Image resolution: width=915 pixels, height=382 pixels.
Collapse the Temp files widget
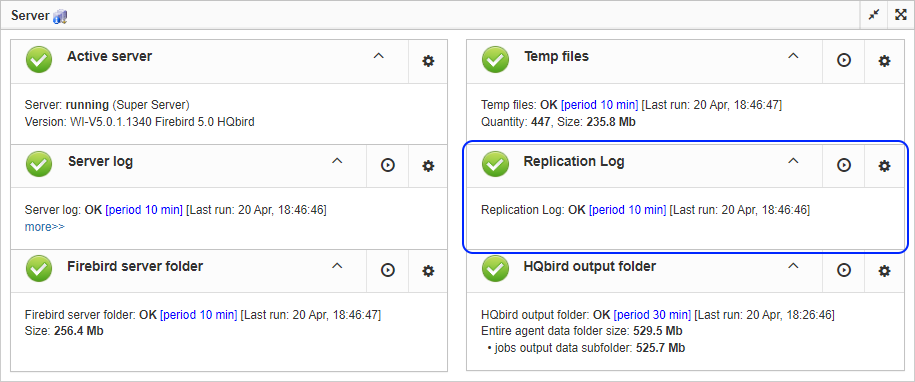point(792,56)
